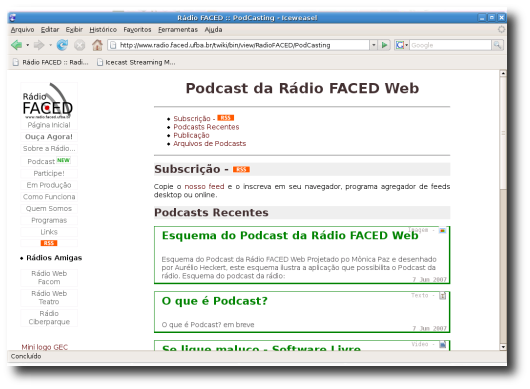
Task: Click RSS badge in table of contents
Action: click(x=225, y=118)
